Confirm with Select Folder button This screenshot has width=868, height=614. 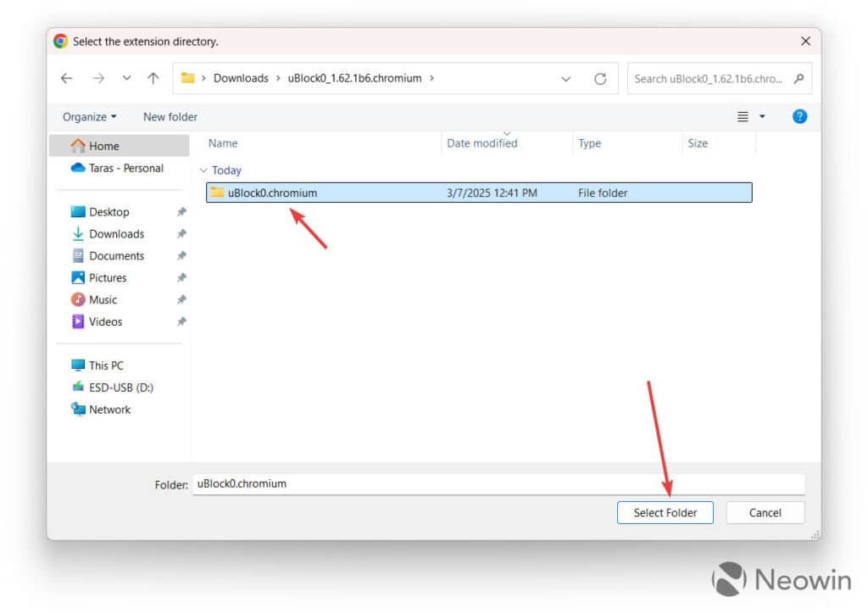pos(665,513)
